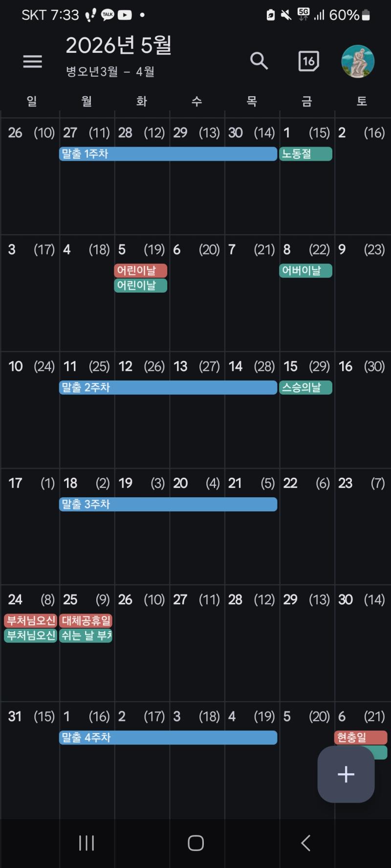Open the 스승의날 event on May 15

point(306,387)
